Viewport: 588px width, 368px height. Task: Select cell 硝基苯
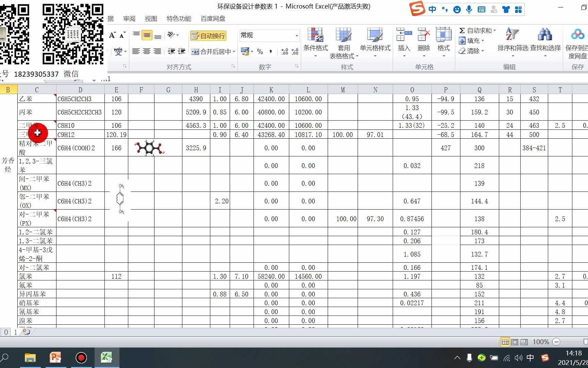point(37,303)
